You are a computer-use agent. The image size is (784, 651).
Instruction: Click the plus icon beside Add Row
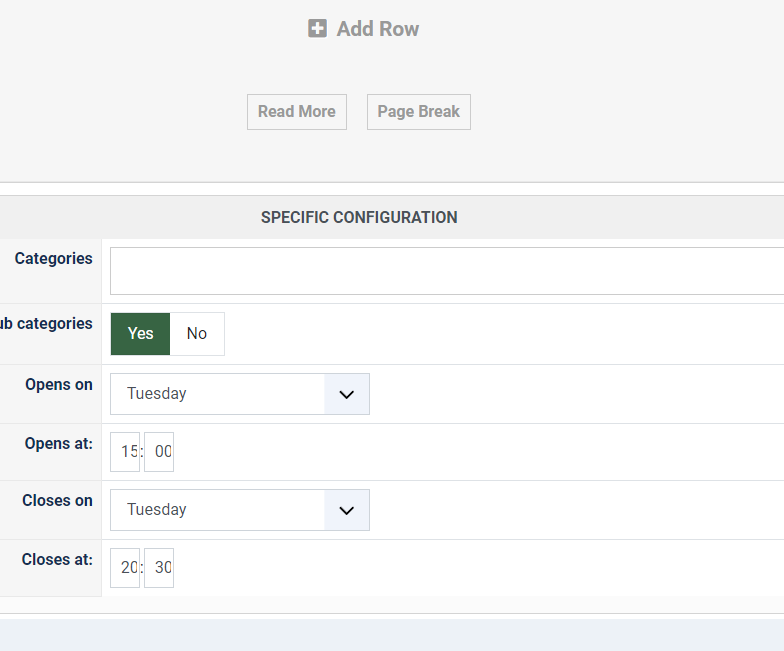point(317,29)
